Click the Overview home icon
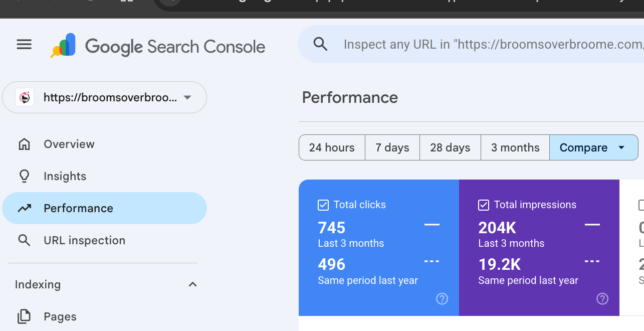Image resolution: width=644 pixels, height=331 pixels. click(x=24, y=144)
